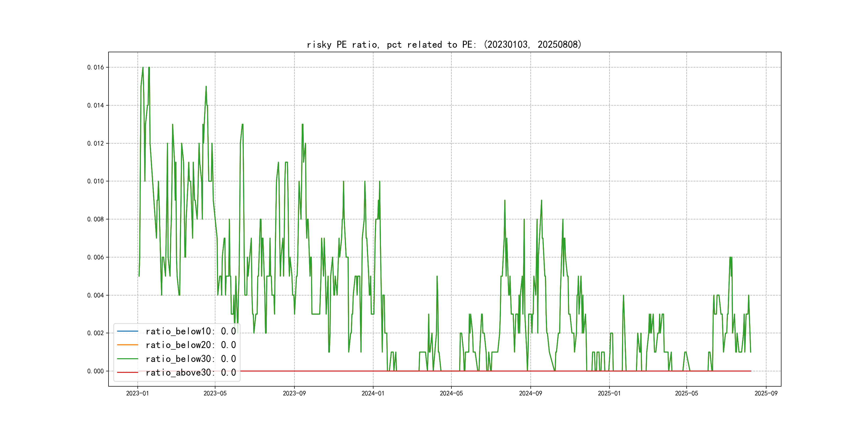
Task: Click the 2023-01 x-axis tick label
Action: [x=137, y=393]
